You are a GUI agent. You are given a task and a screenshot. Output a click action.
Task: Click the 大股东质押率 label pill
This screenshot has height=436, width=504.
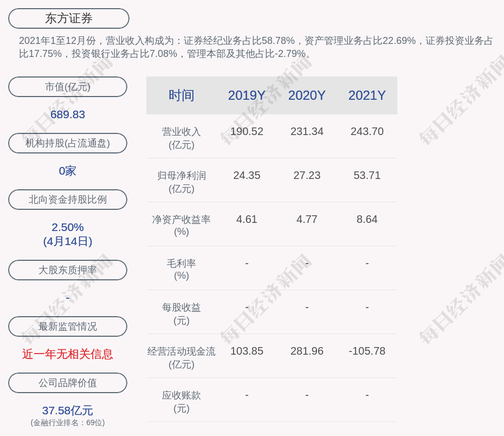point(68,270)
